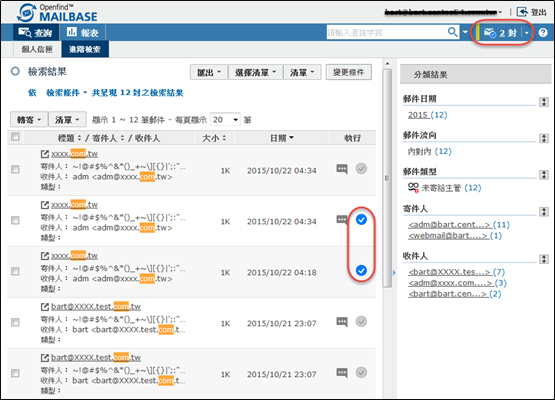Image resolution: width=555 pixels, height=400 pixels.
Task: Filter by 2015 (12) mail date link
Action: click(428, 115)
